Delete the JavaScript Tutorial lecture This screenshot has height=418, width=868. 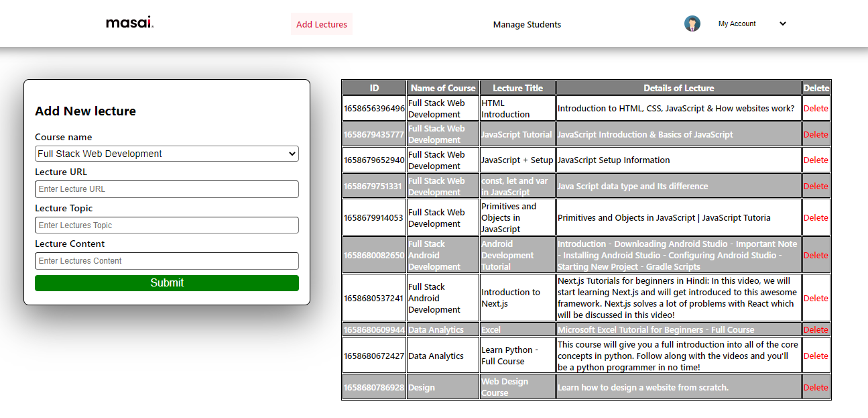click(816, 134)
